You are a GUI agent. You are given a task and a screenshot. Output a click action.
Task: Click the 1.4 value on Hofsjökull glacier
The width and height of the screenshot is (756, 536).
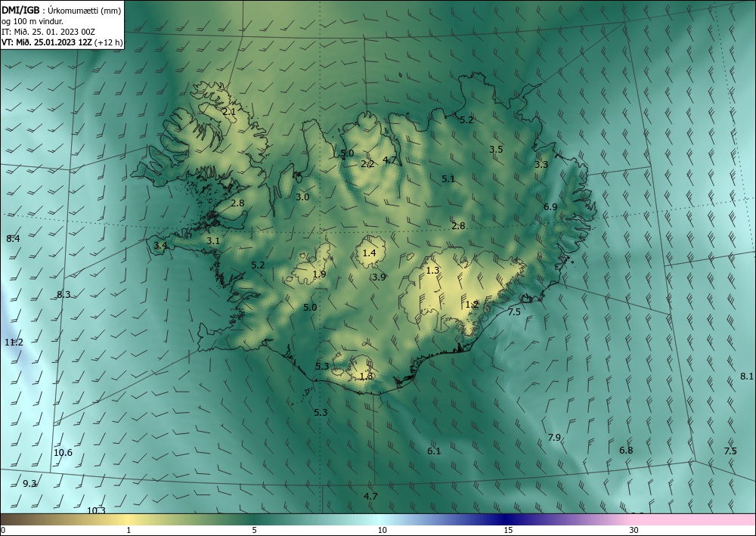pyautogui.click(x=370, y=253)
